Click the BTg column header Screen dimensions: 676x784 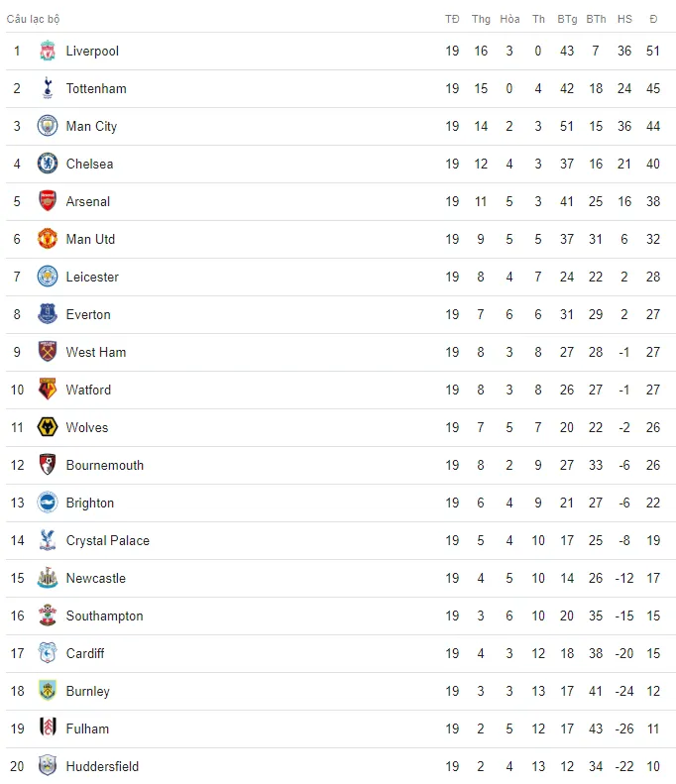tap(567, 19)
